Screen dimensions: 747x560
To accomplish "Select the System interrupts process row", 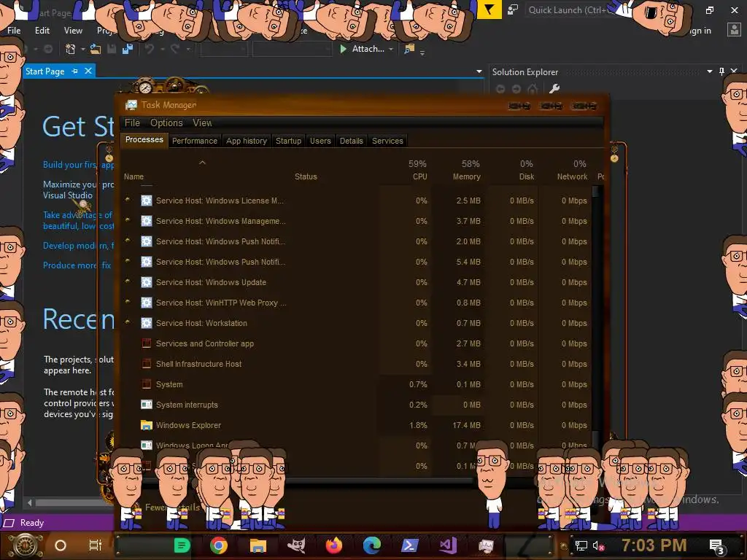I will coord(356,405).
